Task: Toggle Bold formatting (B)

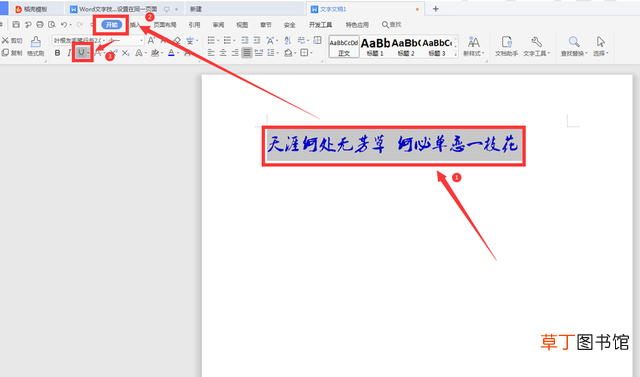Action: pos(57,53)
